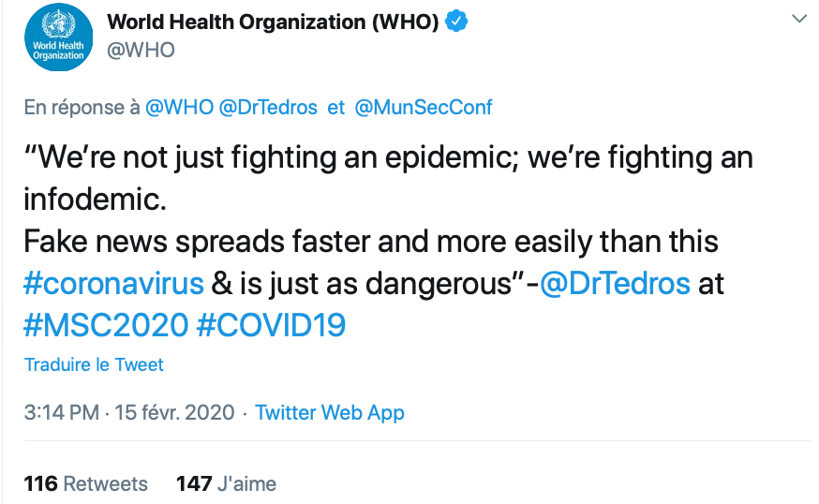Click @DrTedros mention in tweet text
Viewport: 819px width, 504px height.
[617, 284]
